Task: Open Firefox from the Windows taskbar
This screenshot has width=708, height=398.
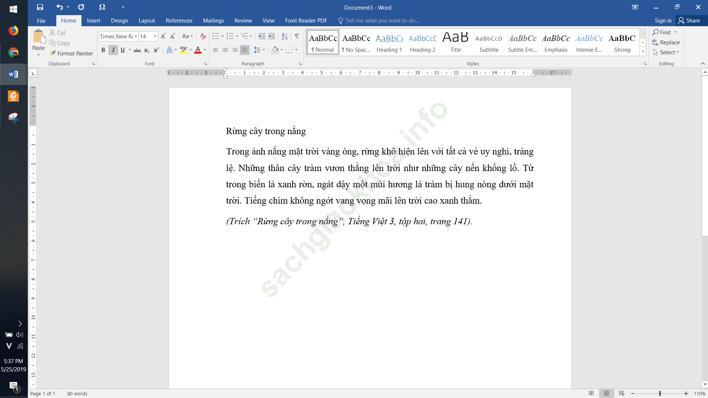Action: tap(14, 31)
